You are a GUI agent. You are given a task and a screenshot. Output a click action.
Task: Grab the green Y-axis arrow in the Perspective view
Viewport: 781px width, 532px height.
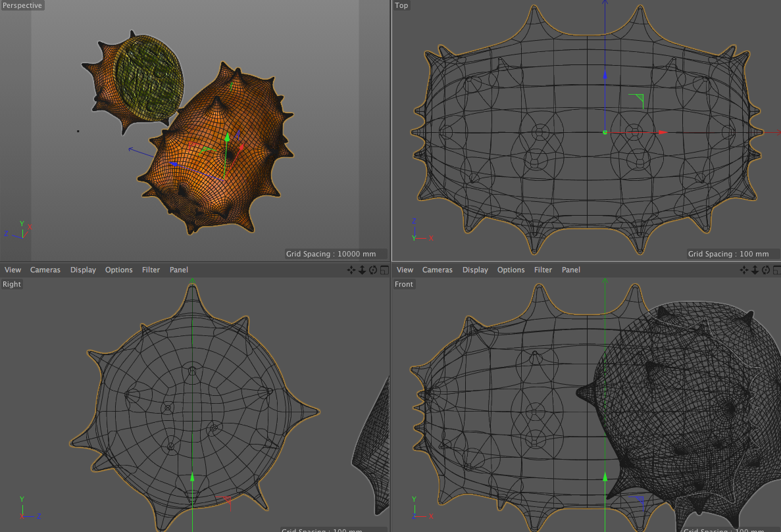click(x=227, y=137)
